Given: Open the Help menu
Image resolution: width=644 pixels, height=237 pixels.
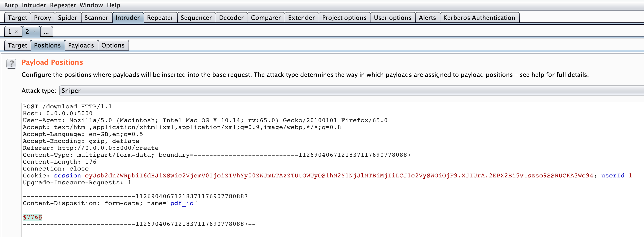Looking at the screenshot, I should coord(113,5).
